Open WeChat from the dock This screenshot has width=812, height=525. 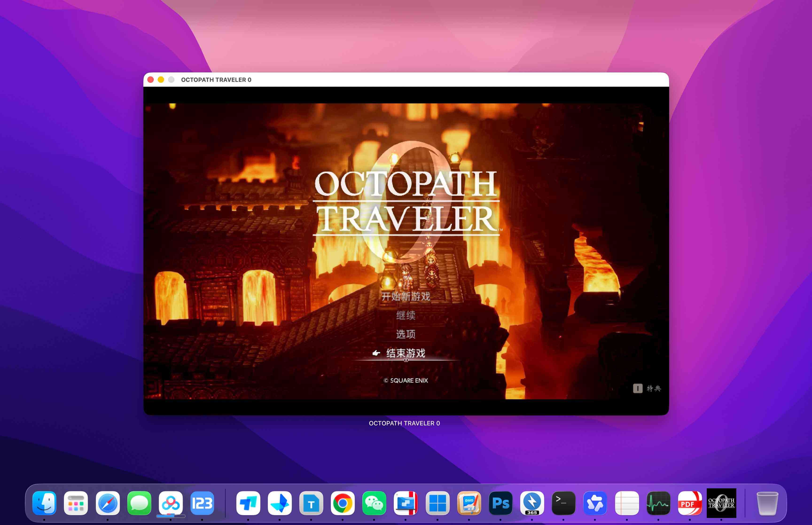374,503
